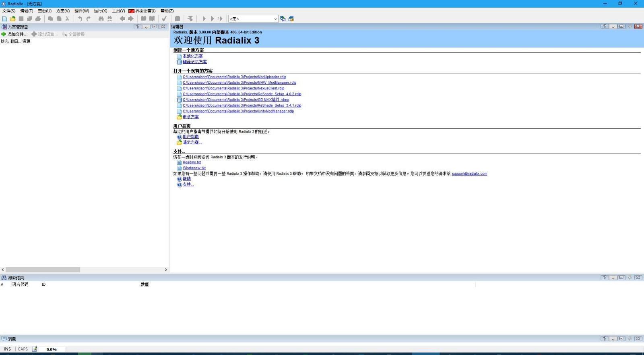This screenshot has height=355, width=644.
Task: Click the binoculars find icon in toolbar
Action: click(x=101, y=19)
